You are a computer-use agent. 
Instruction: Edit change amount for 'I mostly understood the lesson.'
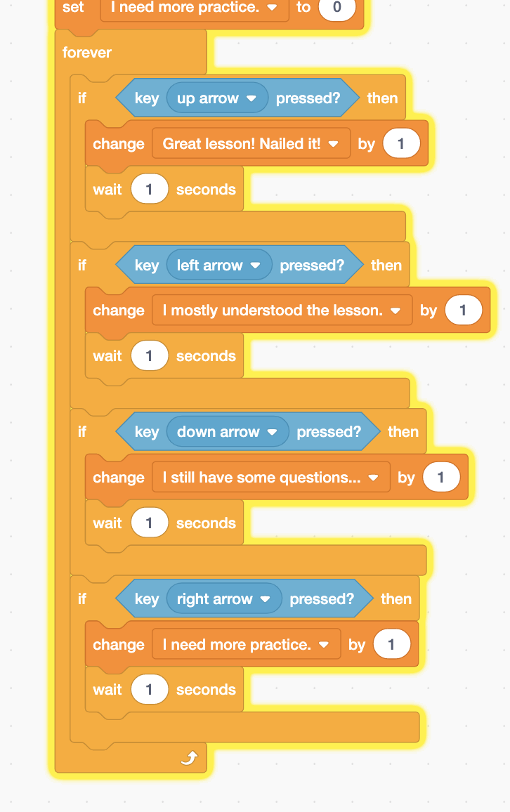pyautogui.click(x=463, y=310)
